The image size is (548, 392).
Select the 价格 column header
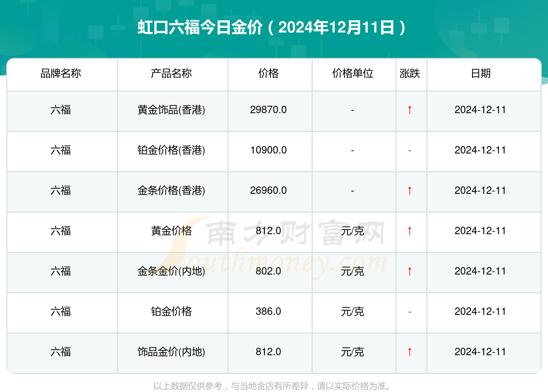pyautogui.click(x=269, y=73)
